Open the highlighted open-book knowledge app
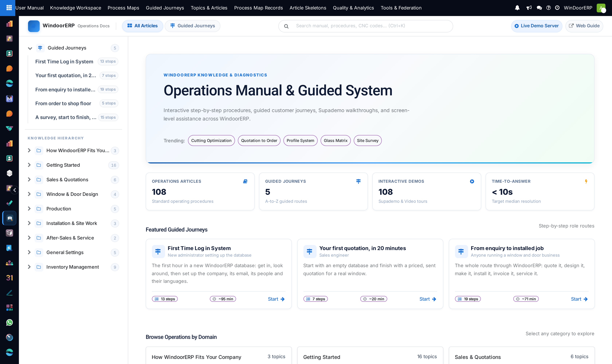Viewport: 612px width, 364px height. [x=9, y=218]
